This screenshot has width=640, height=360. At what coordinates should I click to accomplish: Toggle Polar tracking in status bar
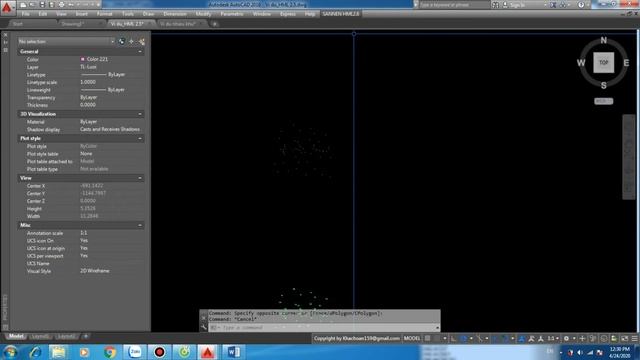[x=463, y=338]
